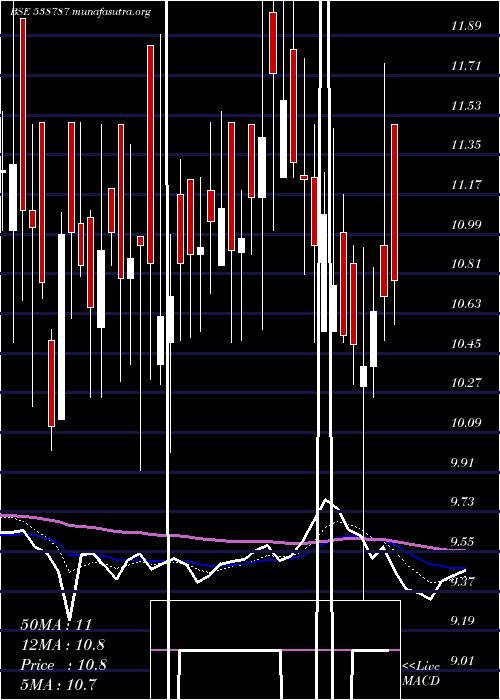Click the 11.71 price axis label
This screenshot has width=500, height=700.
[466, 66]
